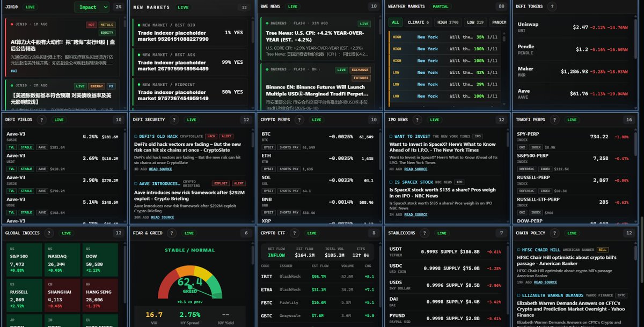
Task: Click the EXCHANGE tag on Binance news
Action: [360, 70]
